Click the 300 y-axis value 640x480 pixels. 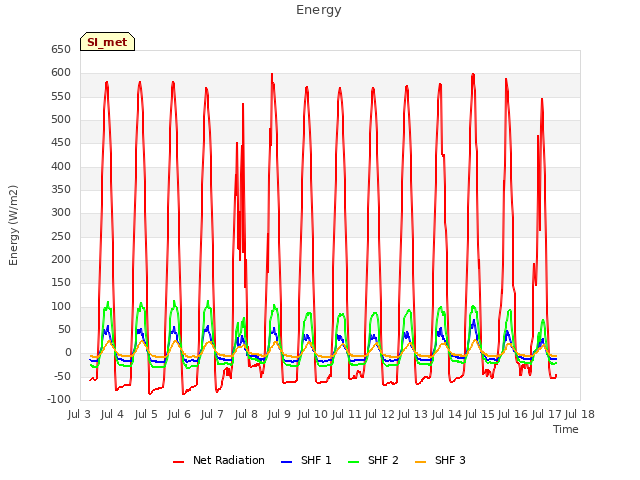coord(61,213)
